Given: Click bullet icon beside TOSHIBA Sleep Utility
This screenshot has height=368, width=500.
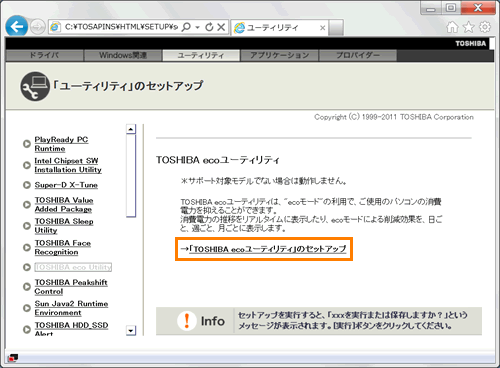Looking at the screenshot, I should point(27,226).
